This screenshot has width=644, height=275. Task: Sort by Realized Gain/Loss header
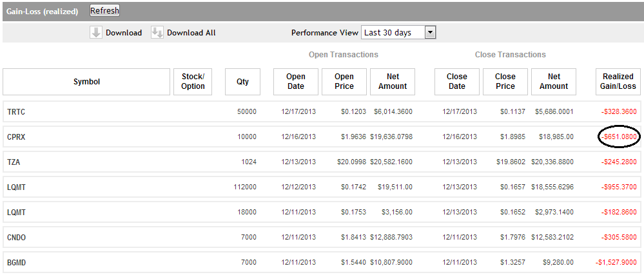(x=619, y=82)
